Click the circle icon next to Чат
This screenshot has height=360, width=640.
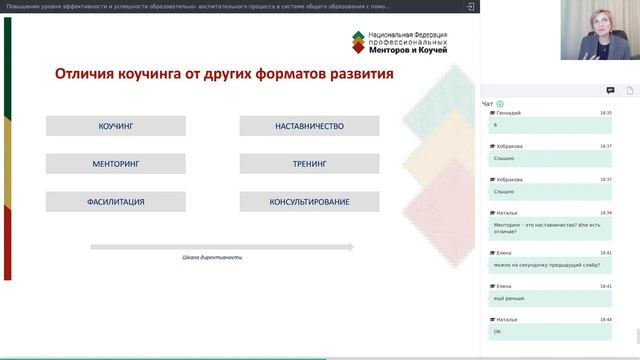coord(500,104)
